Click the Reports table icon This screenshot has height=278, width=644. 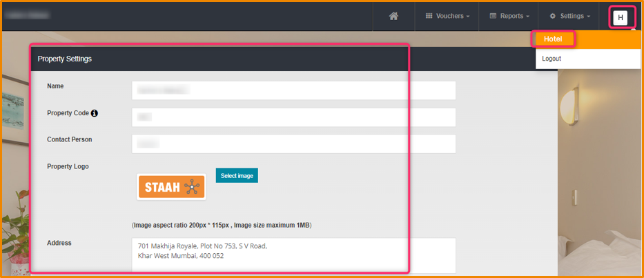[x=494, y=16]
